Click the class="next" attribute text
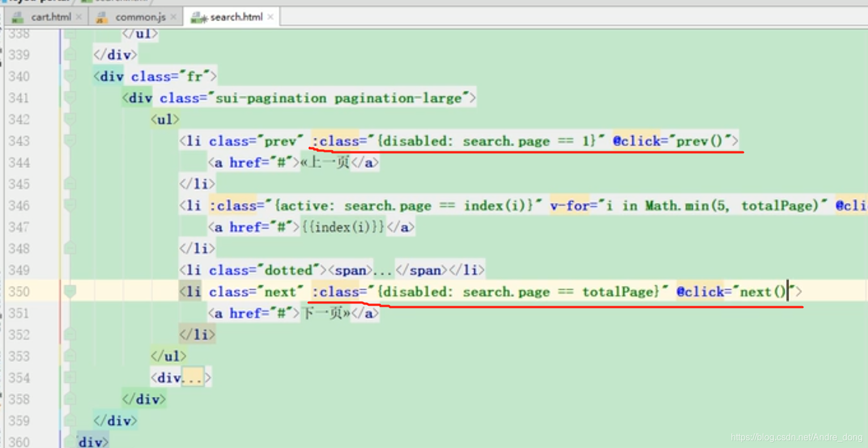This screenshot has height=448, width=868. click(x=256, y=291)
